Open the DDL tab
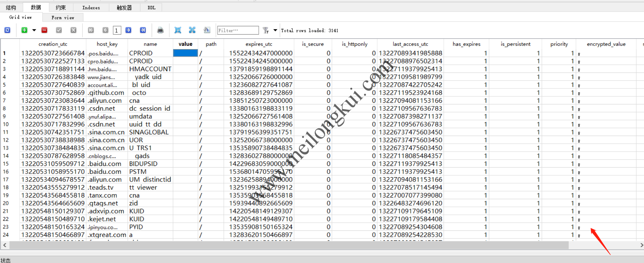 pos(152,7)
